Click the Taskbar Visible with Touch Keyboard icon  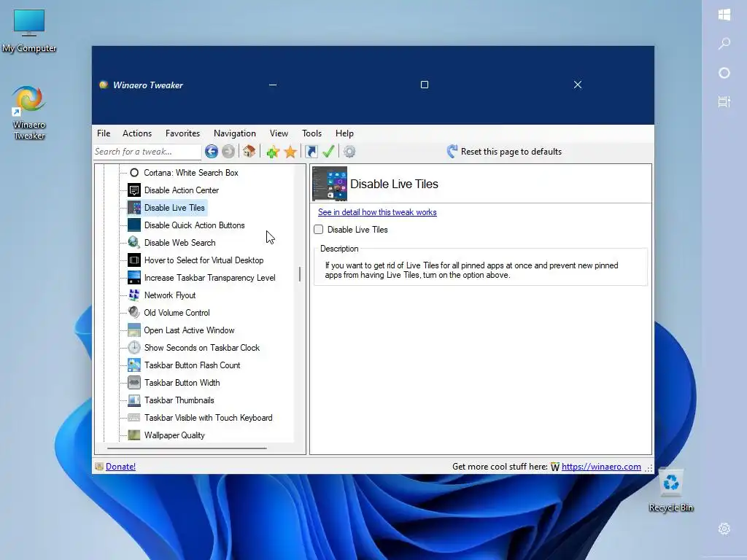point(134,418)
